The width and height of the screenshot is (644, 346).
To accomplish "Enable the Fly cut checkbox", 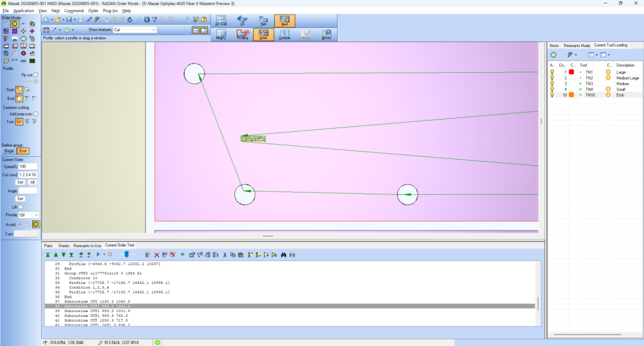I will coord(36,75).
